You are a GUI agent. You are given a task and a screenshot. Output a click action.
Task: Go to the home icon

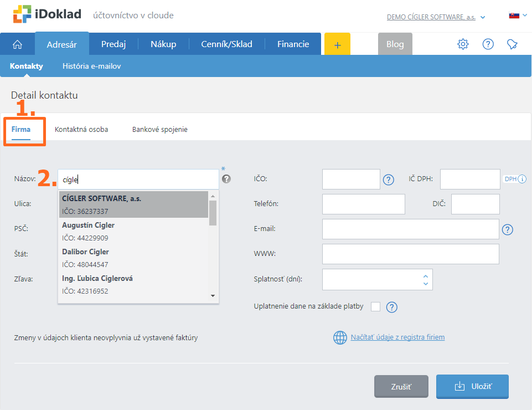(x=17, y=44)
